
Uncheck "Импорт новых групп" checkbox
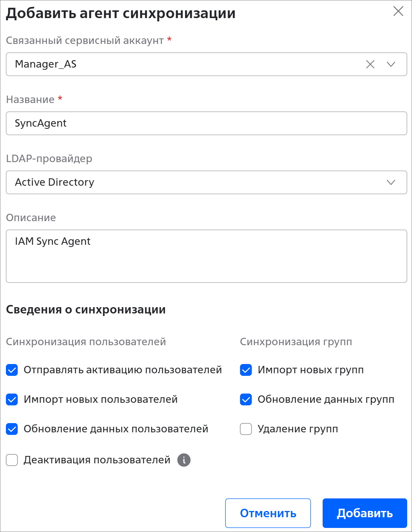click(246, 370)
